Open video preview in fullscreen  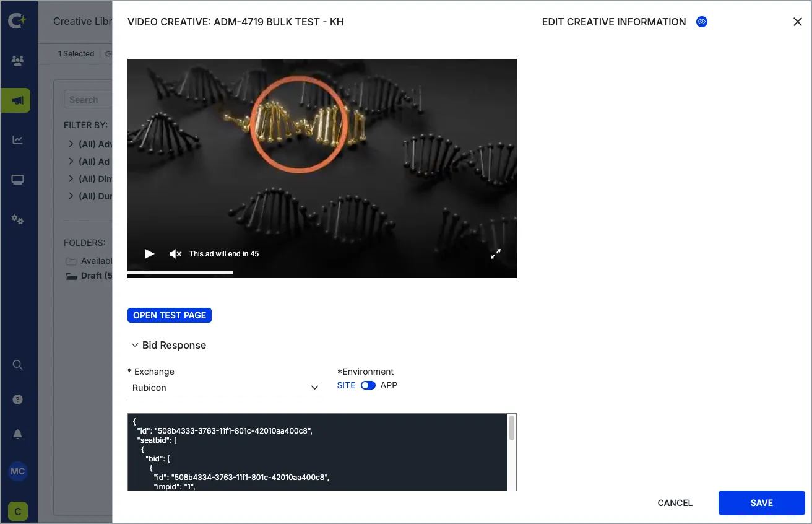click(x=496, y=254)
